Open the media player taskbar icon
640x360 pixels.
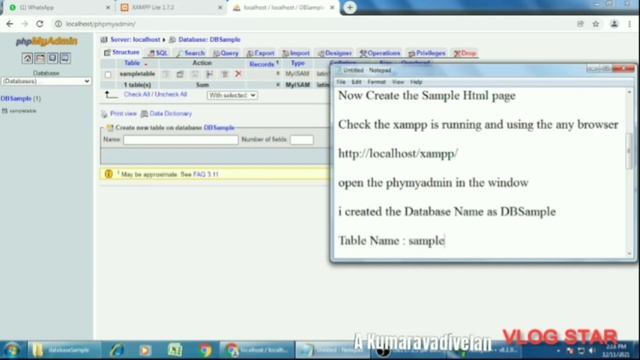click(145, 350)
